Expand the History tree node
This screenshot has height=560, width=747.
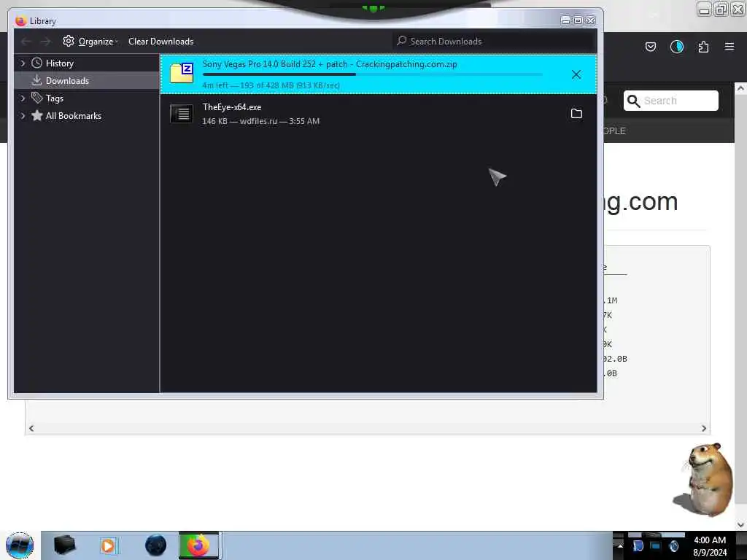coord(23,63)
